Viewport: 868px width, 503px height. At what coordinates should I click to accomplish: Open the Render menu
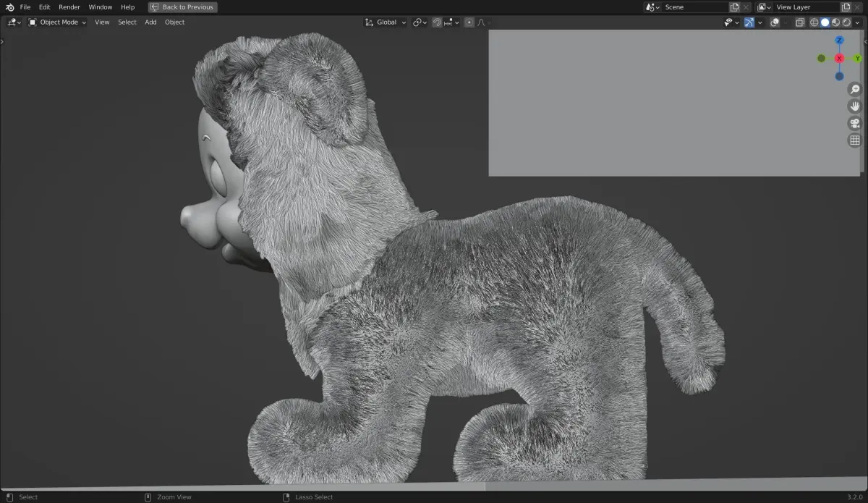tap(69, 7)
